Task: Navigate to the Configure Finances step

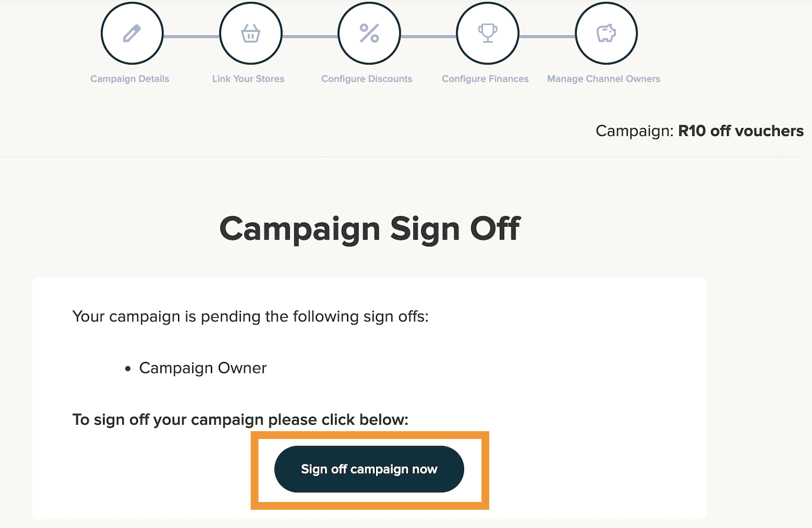Action: click(485, 79)
